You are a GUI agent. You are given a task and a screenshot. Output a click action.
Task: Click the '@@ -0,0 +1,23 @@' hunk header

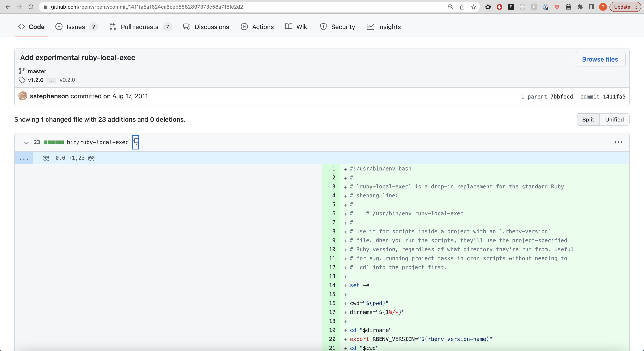click(68, 158)
